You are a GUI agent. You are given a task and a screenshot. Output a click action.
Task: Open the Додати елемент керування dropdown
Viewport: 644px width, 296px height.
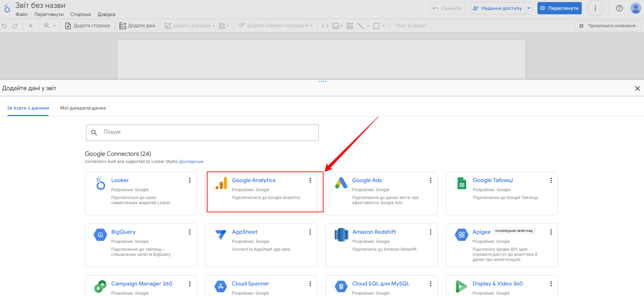coord(275,26)
